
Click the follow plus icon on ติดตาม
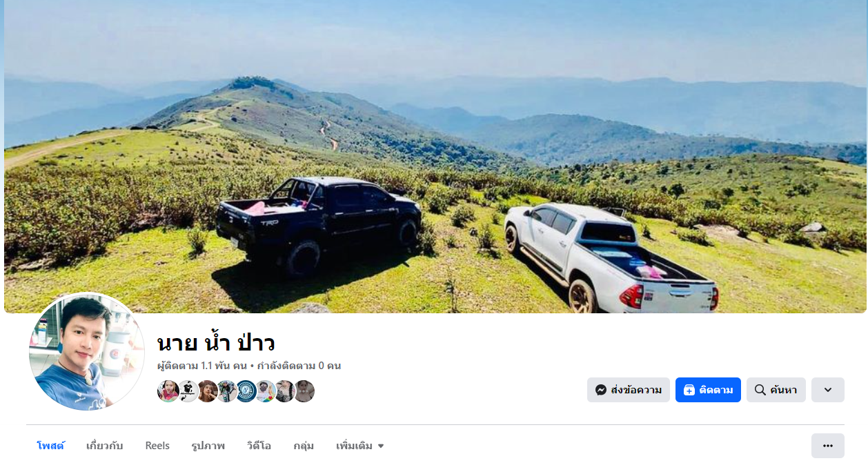pos(689,390)
